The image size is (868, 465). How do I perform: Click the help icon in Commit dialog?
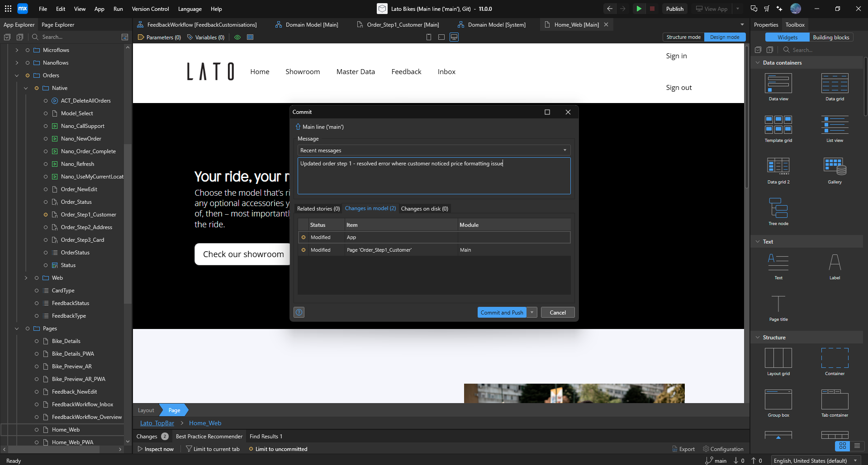[x=299, y=312]
